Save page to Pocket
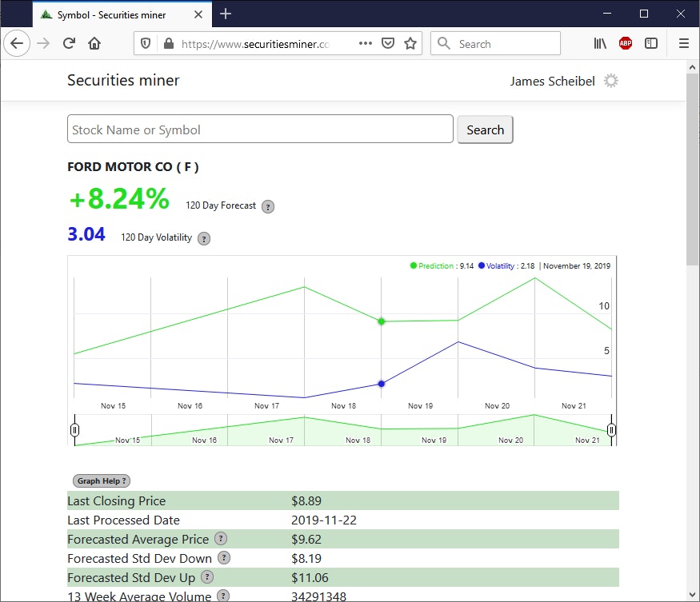This screenshot has height=602, width=700. tap(388, 43)
